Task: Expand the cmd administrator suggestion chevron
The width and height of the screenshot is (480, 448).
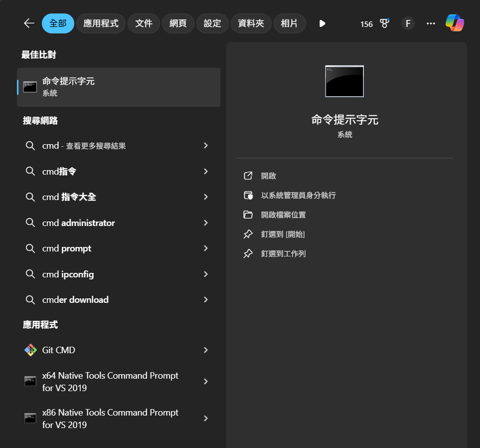Action: [206, 223]
